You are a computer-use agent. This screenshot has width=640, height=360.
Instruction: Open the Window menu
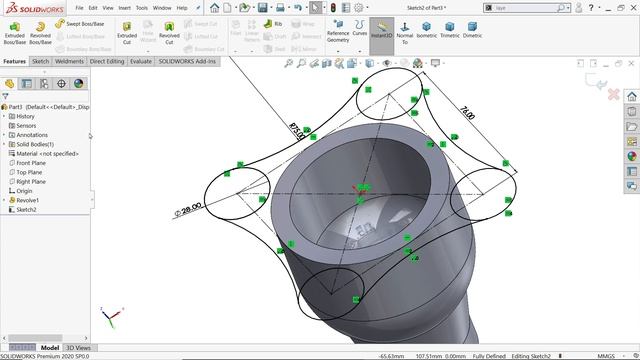click(162, 8)
